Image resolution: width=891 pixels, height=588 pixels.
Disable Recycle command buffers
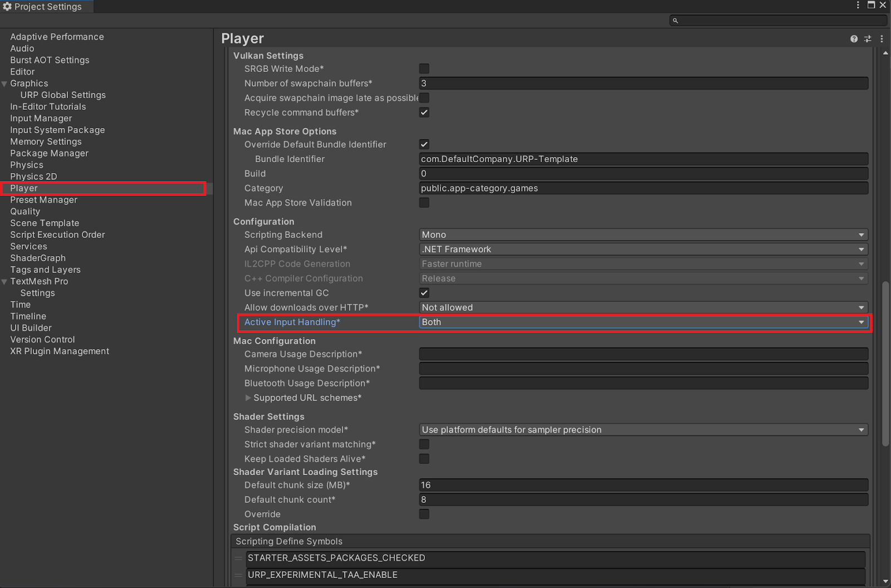coord(424,112)
